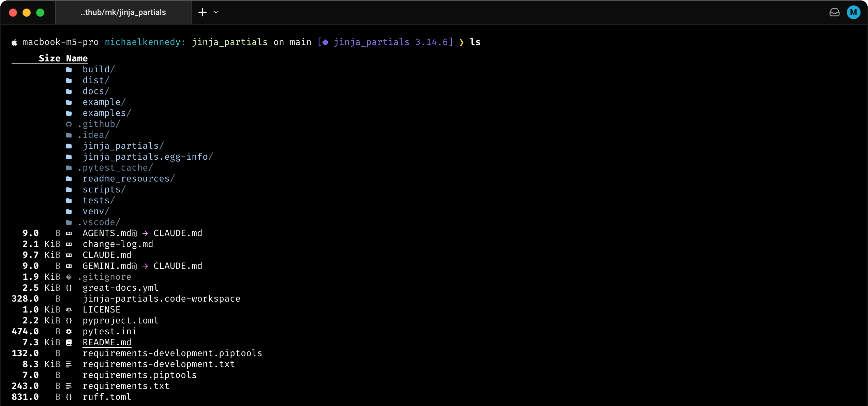Click the git icon beside .gitignore

point(69,277)
